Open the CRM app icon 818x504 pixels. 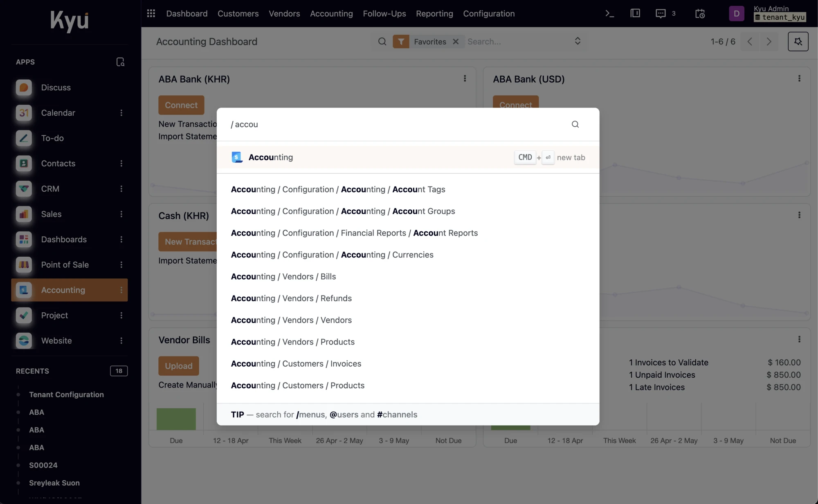[x=23, y=189]
